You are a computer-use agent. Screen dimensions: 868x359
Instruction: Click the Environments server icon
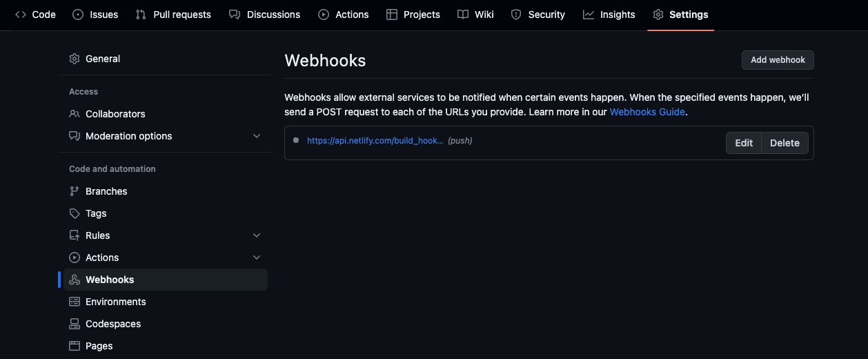[x=75, y=302]
